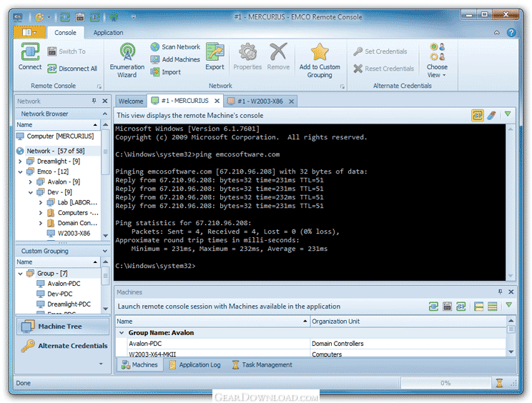This screenshot has height=403, width=532.
Task: Collapse Group Name: Avalon row
Action: click(122, 333)
